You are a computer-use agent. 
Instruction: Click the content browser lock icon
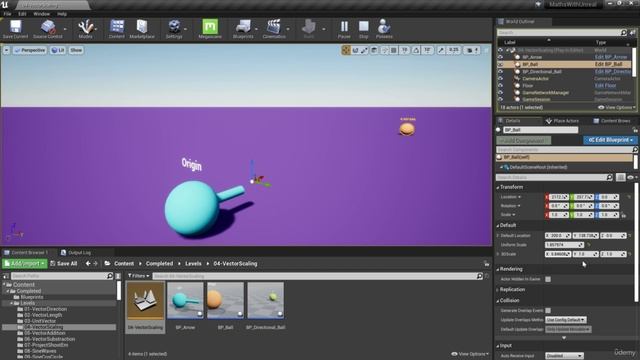(x=486, y=264)
